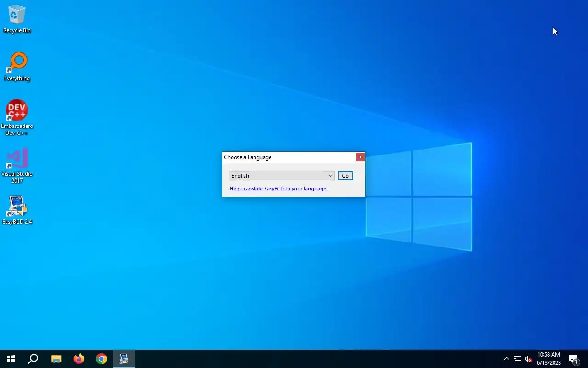588x368 pixels.
Task: Show hidden system tray icons
Action: pyautogui.click(x=506, y=359)
